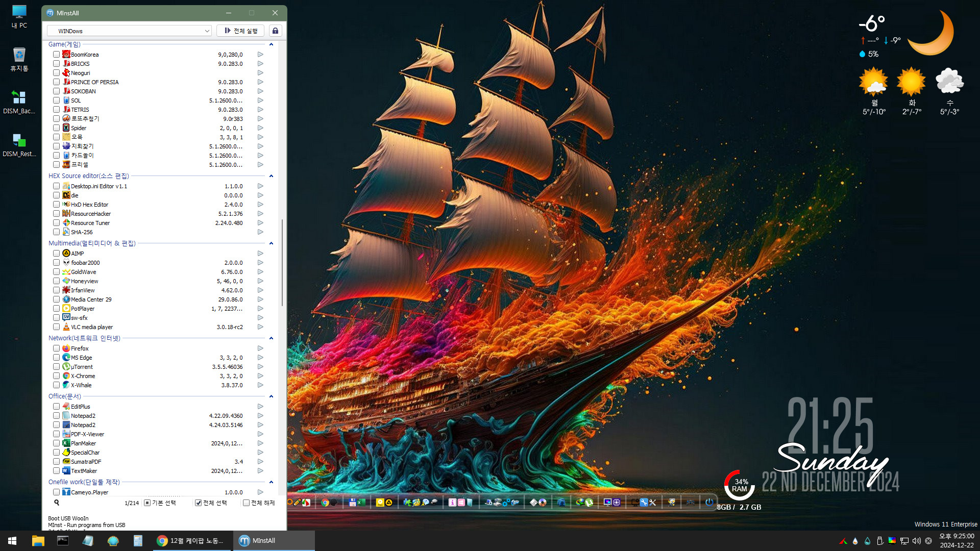Click the USB safely remove tray icon
The width and height of the screenshot is (980, 551).
(x=880, y=541)
